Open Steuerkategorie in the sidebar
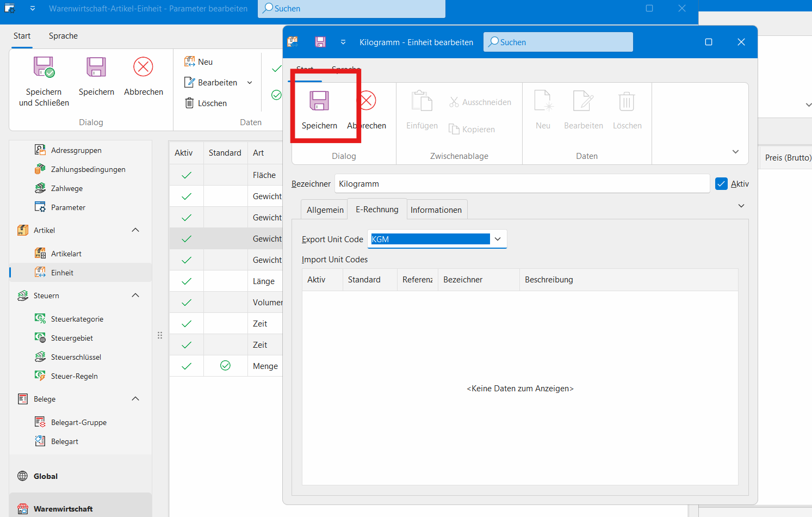The height and width of the screenshot is (517, 812). click(77, 319)
